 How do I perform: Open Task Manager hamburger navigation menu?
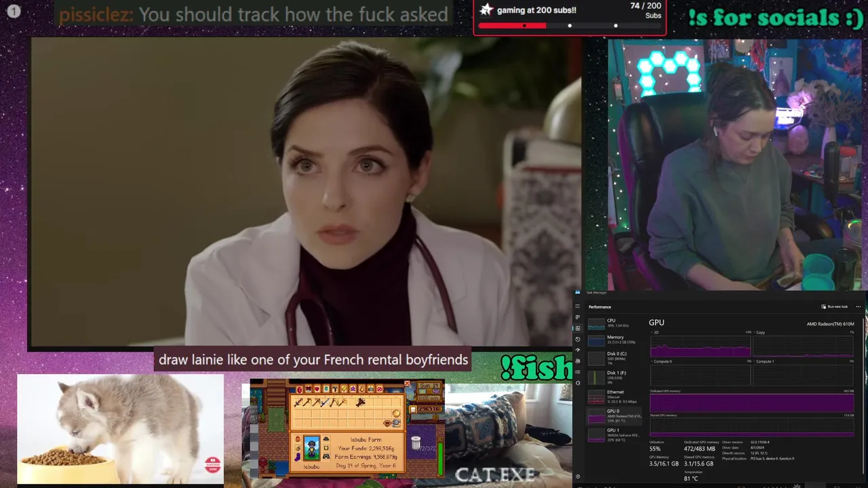tap(578, 306)
